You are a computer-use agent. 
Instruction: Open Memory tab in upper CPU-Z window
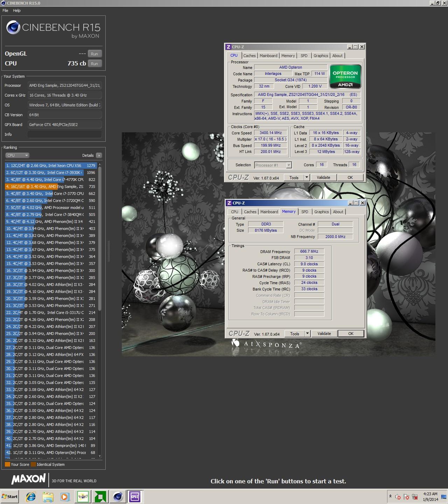tap(288, 56)
